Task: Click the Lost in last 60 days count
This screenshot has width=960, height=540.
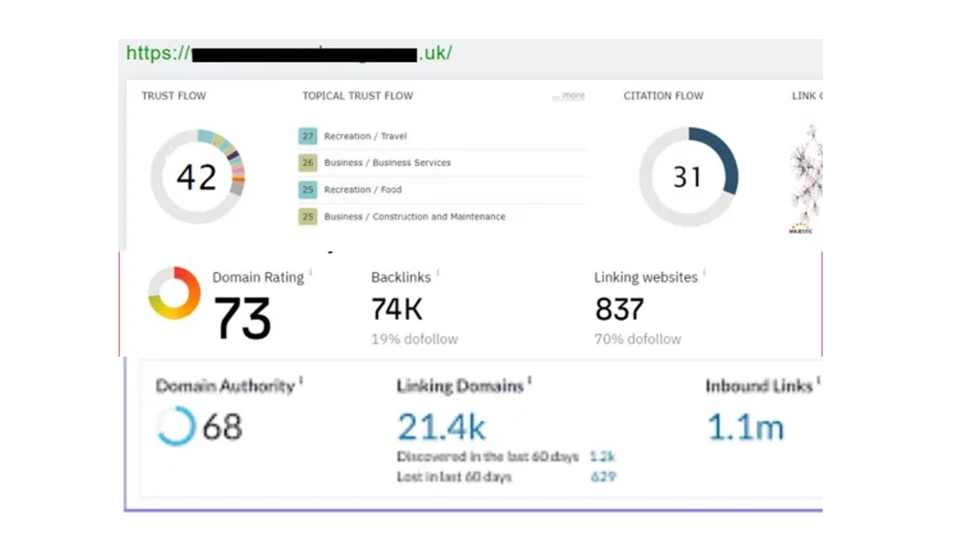Action: pos(603,476)
